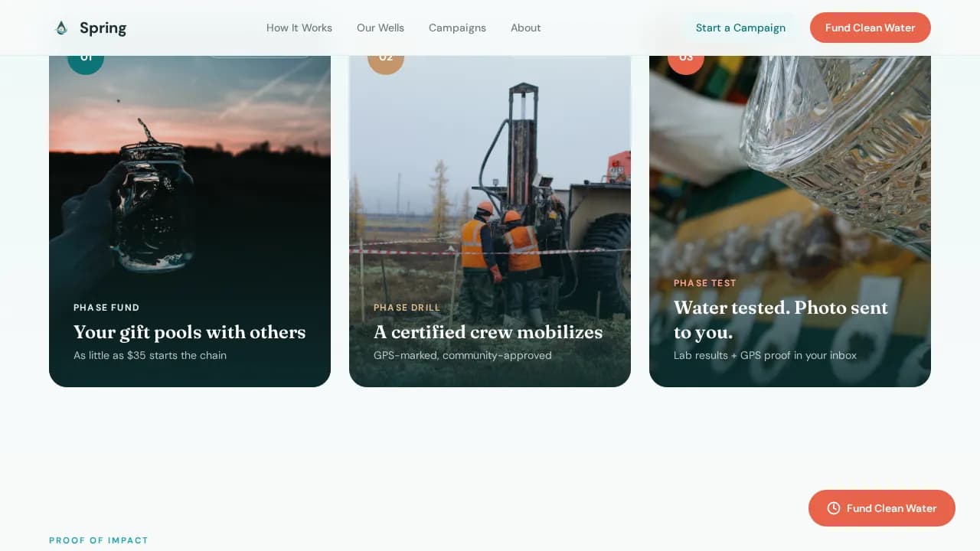Click "A certified crew mobilizes" heading
The image size is (980, 551).
[488, 332]
